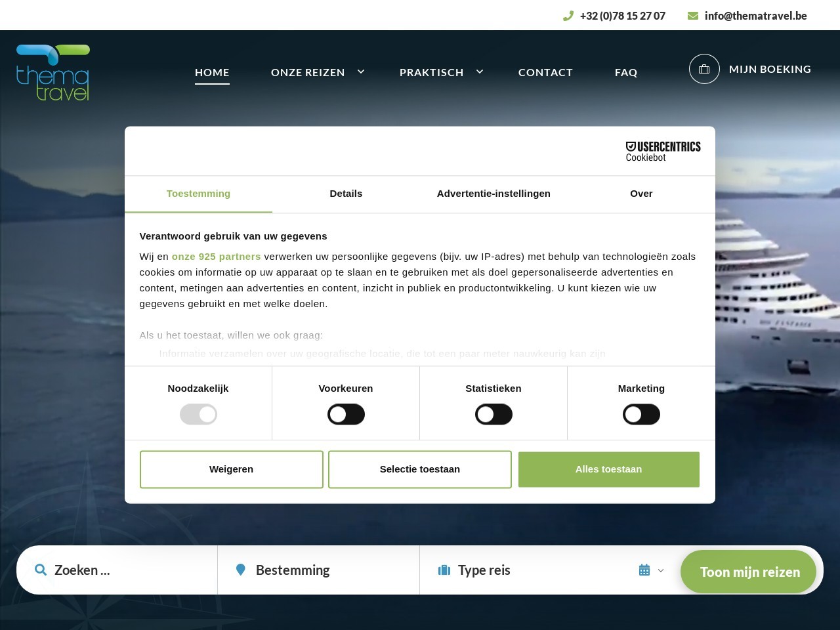Click the phone icon in top bar
Screen dimensions: 840x630
point(568,16)
